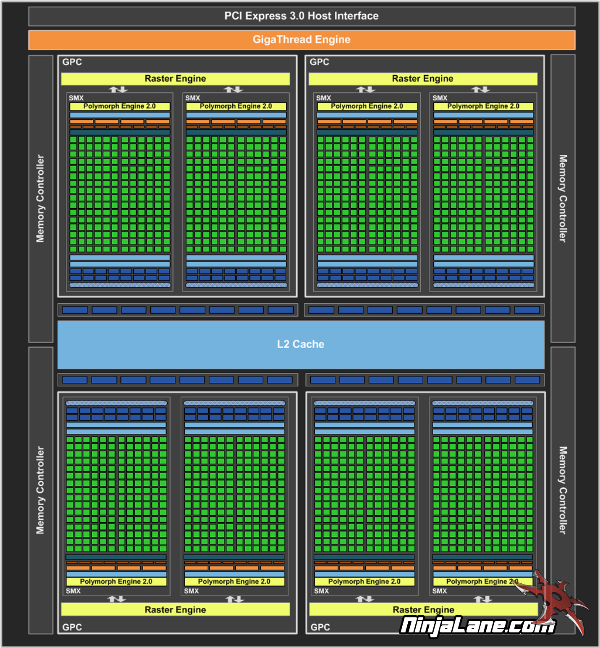Select the orange GigaThread Engine bar
The image size is (600, 648).
point(302,40)
